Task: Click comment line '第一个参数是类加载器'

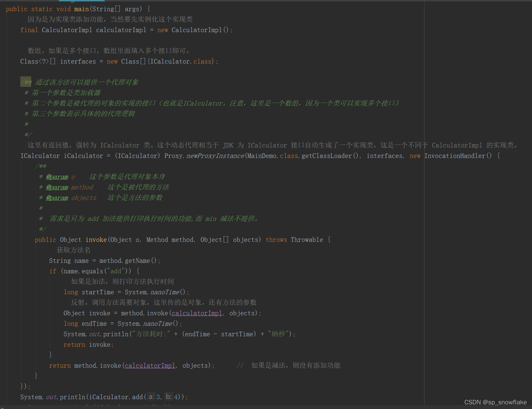Action: pyautogui.click(x=66, y=93)
